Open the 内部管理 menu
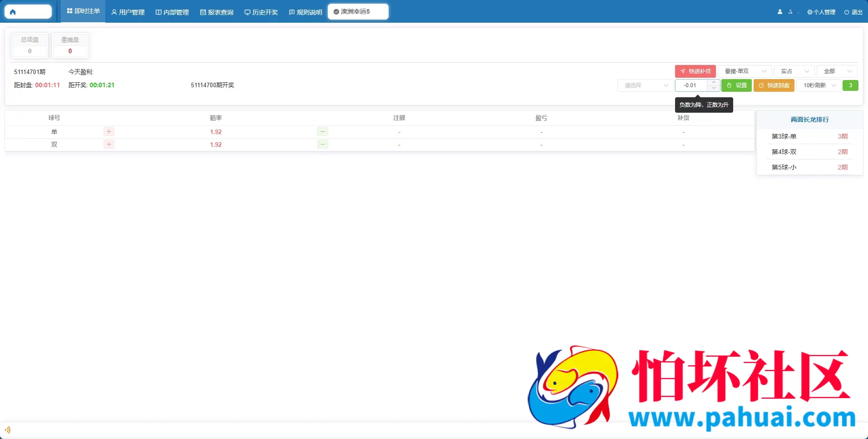Image resolution: width=868 pixels, height=439 pixels. coord(172,12)
